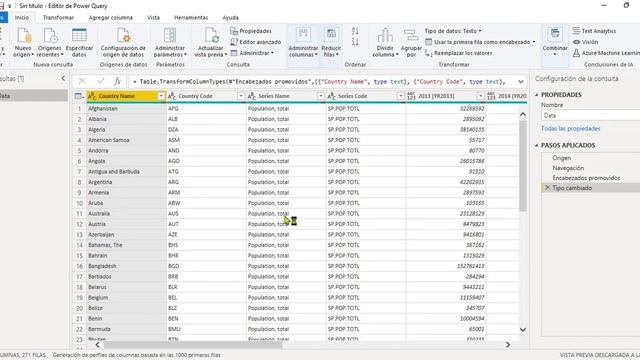Select the 152761413 value cell

click(x=446, y=266)
